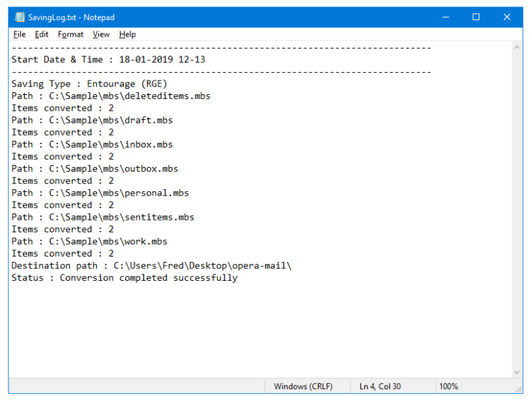This screenshot has height=400, width=532.
Task: Click the window resize grip corner
Action: click(518, 389)
